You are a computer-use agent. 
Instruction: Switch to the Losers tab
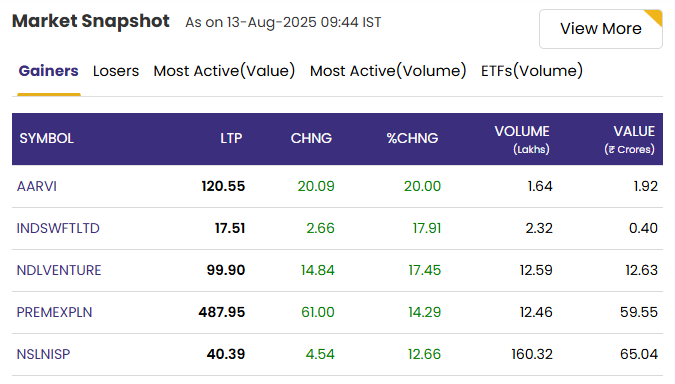coord(116,71)
